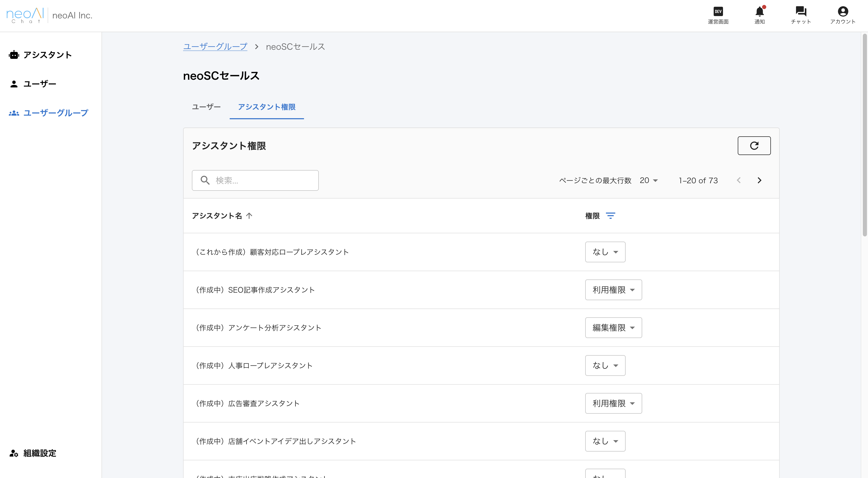Click the neoAI Chat logo

pos(25,15)
